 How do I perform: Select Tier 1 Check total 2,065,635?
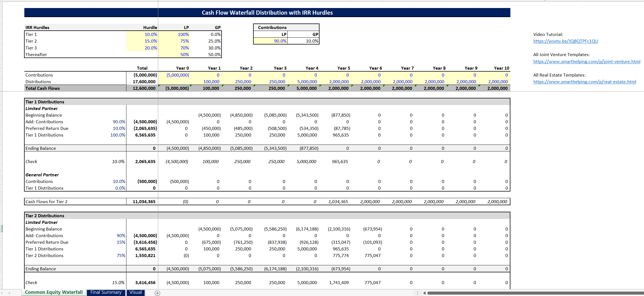click(142, 161)
